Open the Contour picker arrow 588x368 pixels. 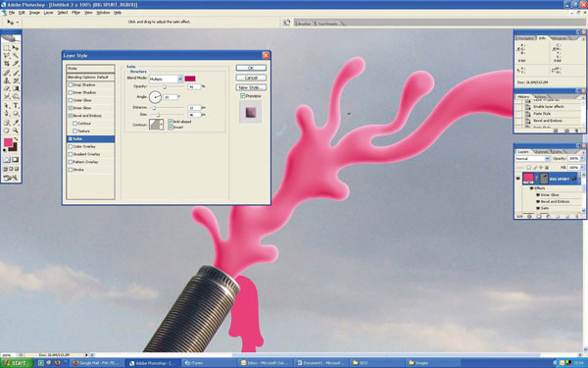pyautogui.click(x=162, y=125)
